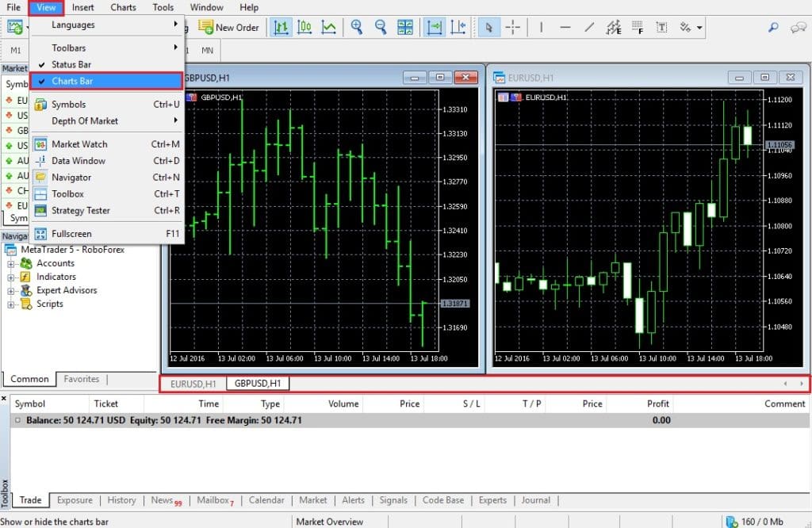Choose Market Watch menu entry

click(106, 144)
